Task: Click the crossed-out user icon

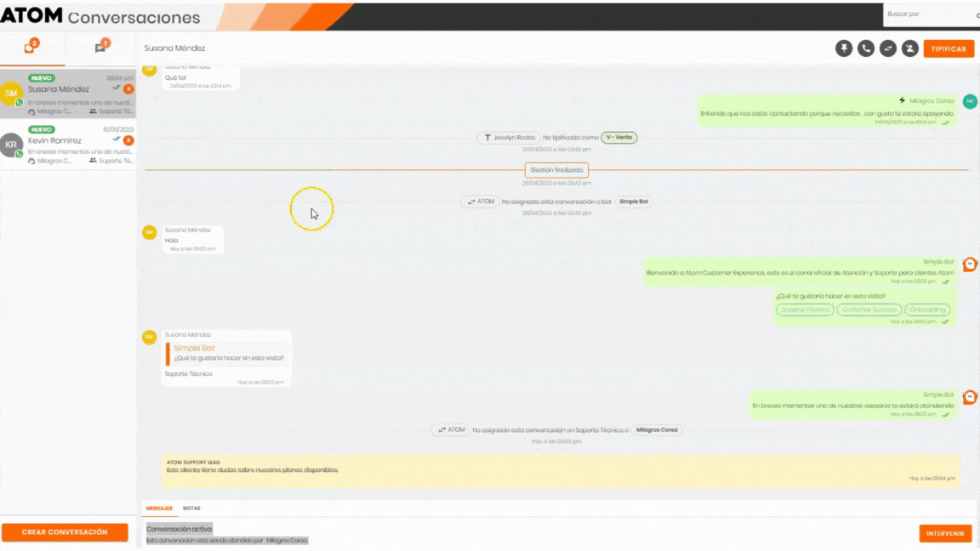Action: 910,48
